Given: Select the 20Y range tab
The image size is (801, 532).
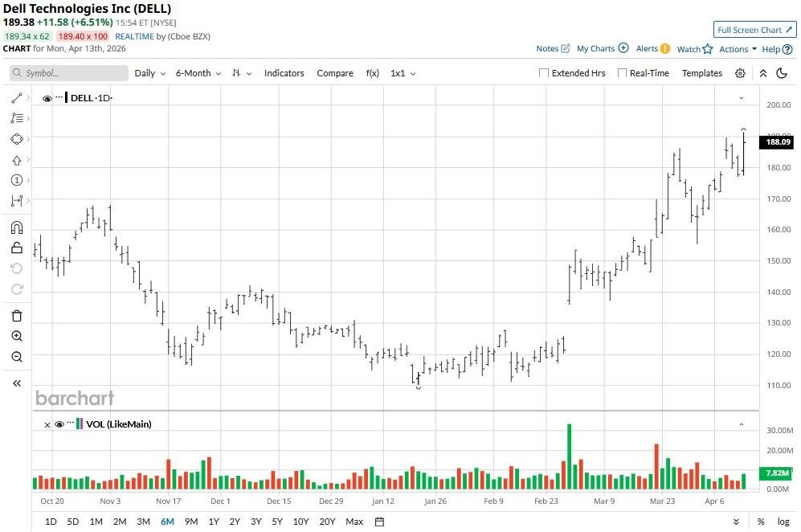Looking at the screenshot, I should click(327, 522).
